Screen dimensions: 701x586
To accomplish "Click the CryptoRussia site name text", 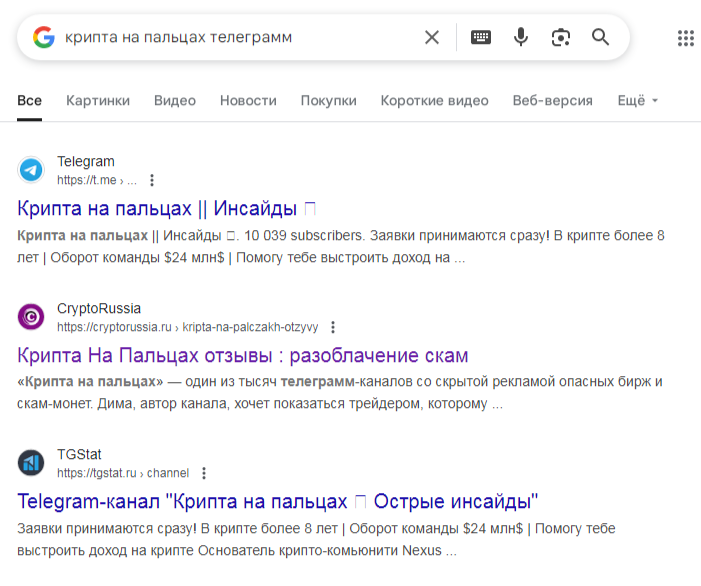I will (99, 308).
